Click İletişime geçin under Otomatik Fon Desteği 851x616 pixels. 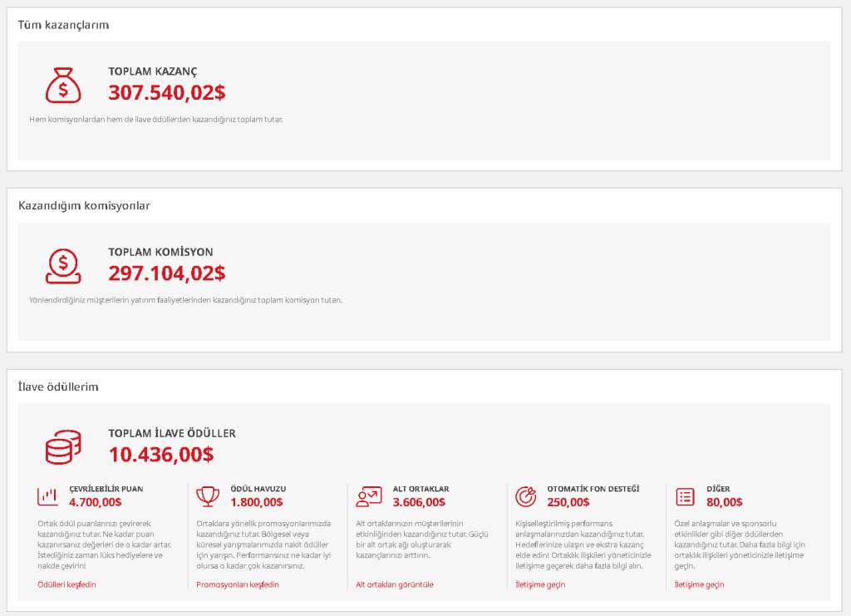[540, 584]
